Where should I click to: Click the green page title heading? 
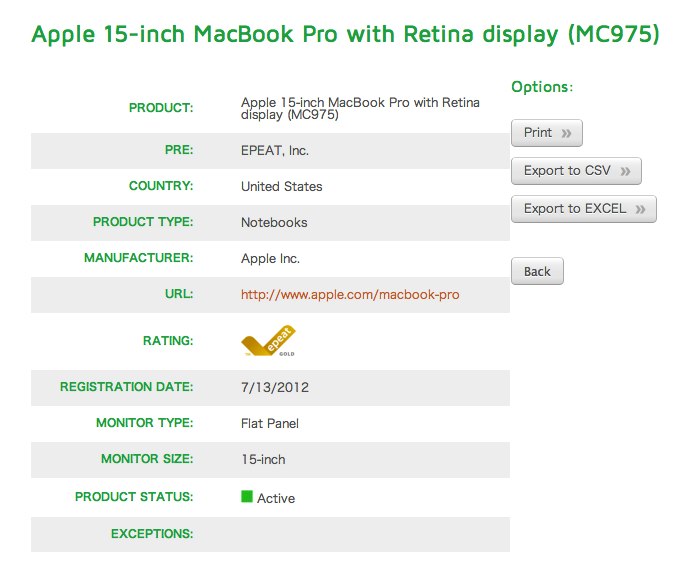pos(345,34)
